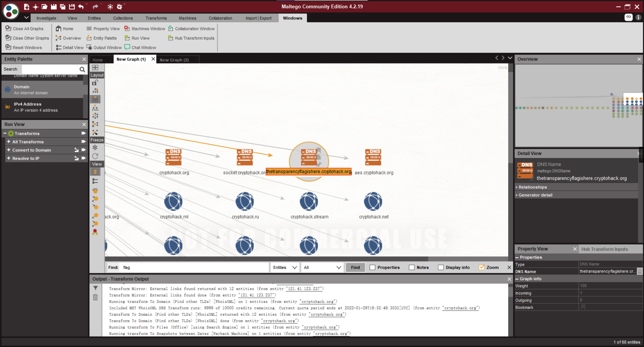Click the Find button in search bar

(355, 267)
